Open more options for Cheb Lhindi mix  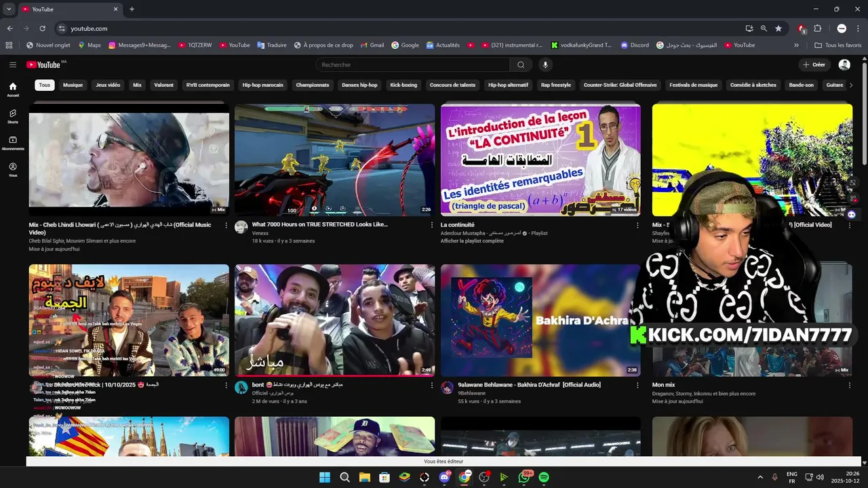226,225
